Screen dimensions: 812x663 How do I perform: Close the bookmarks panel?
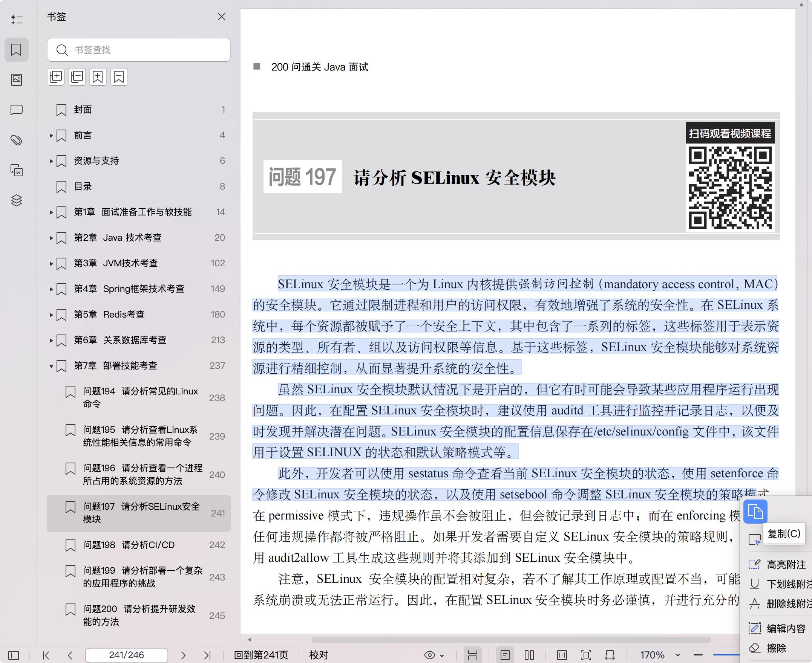pos(222,17)
